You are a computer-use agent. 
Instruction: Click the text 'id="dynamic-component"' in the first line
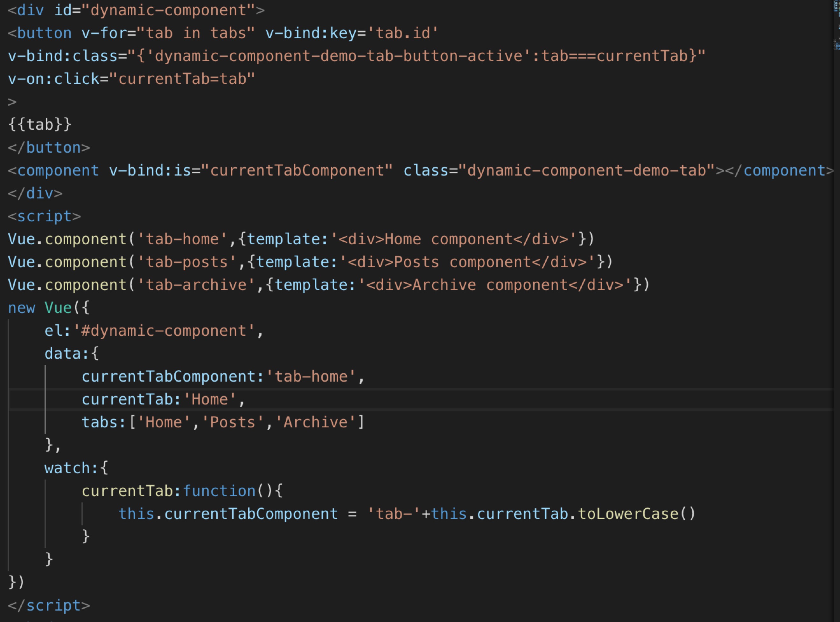pos(155,10)
